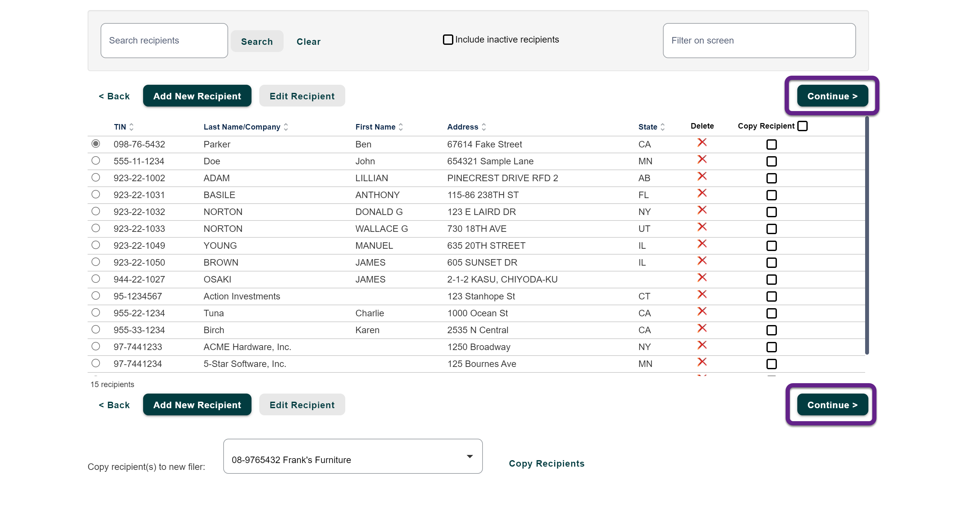This screenshot has width=980, height=528.
Task: Sort by State column arrows
Action: [x=662, y=127]
